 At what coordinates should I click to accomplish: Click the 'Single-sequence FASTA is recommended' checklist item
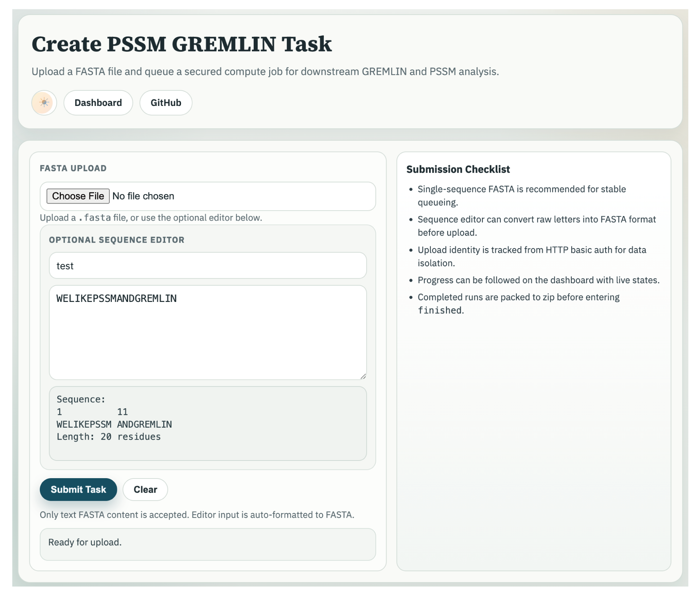tap(521, 196)
